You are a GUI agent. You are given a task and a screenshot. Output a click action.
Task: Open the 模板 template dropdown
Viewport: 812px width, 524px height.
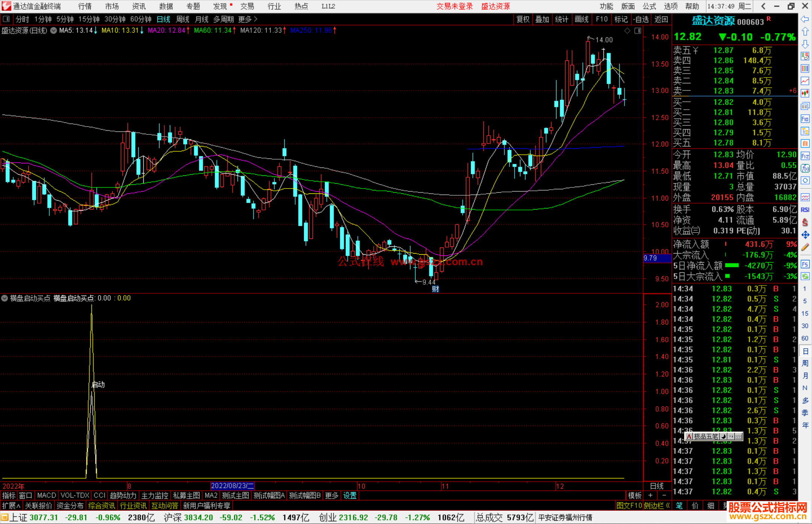tap(635, 495)
